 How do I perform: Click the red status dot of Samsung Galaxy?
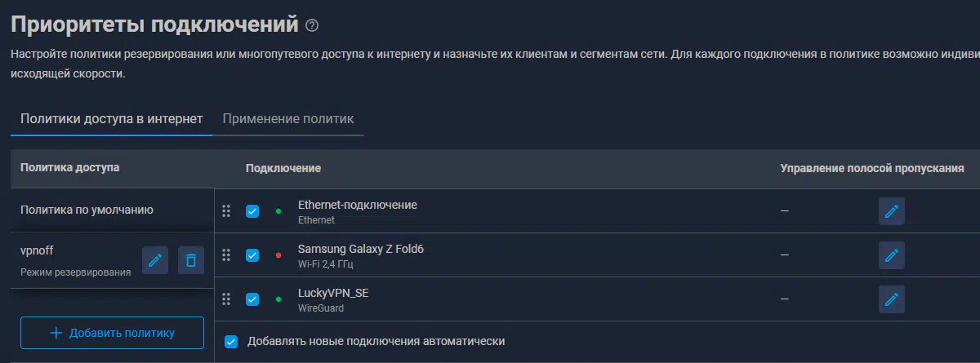(278, 255)
